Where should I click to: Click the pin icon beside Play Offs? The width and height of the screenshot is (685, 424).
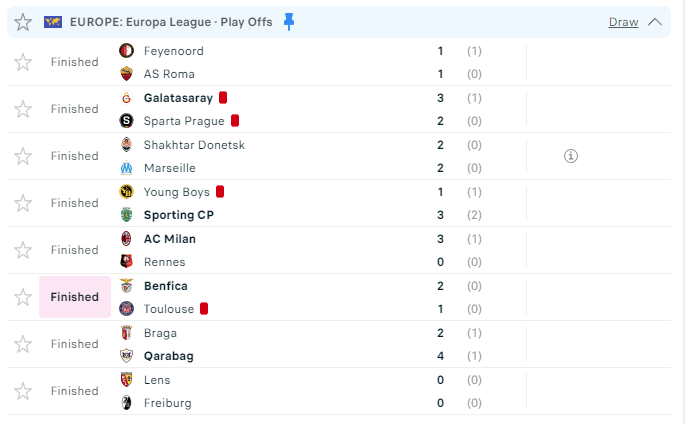(289, 21)
